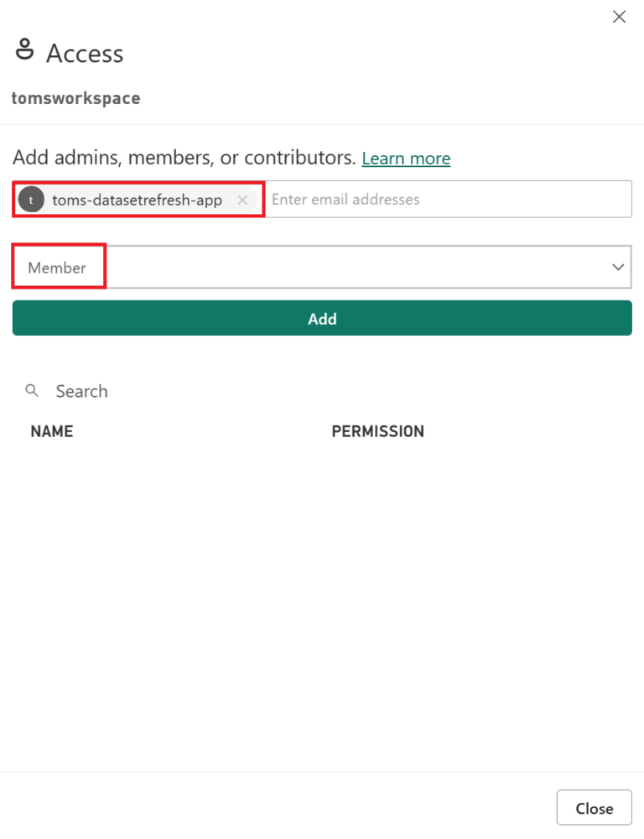Click the 't' avatar on the app chip

[x=31, y=200]
